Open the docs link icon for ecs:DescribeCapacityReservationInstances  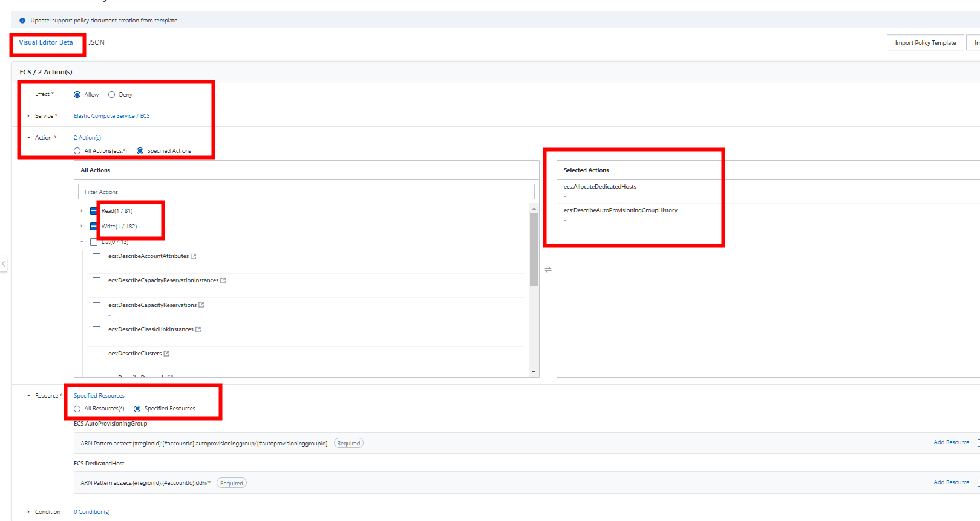(x=223, y=280)
